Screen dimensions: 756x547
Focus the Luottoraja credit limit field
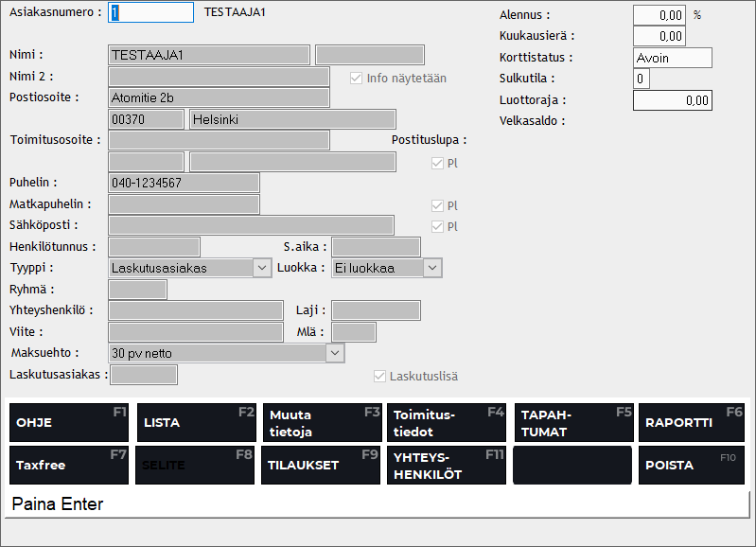click(672, 100)
